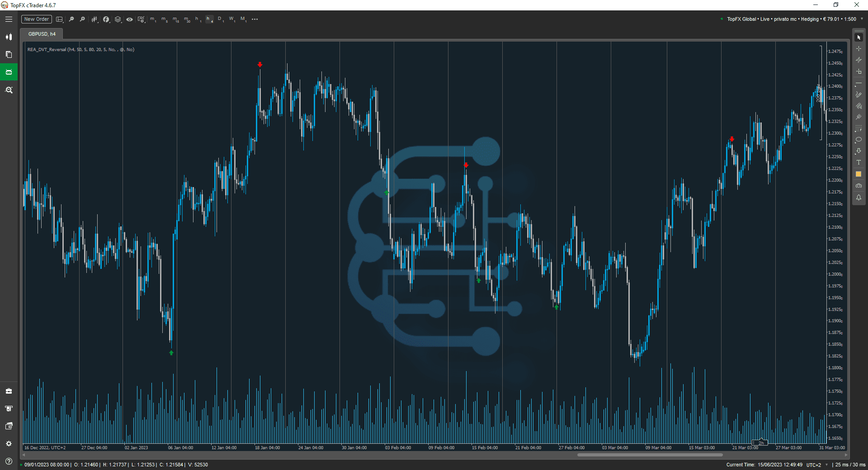Click the New Order button

[x=36, y=19]
